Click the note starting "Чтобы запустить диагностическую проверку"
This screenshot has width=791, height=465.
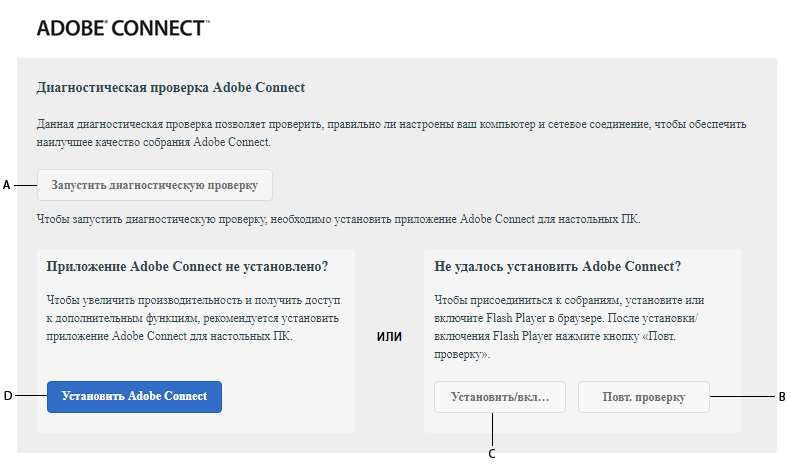pos(338,218)
